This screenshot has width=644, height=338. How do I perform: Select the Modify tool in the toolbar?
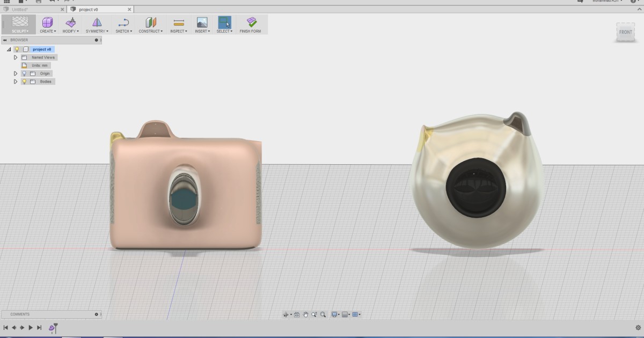[x=70, y=24]
